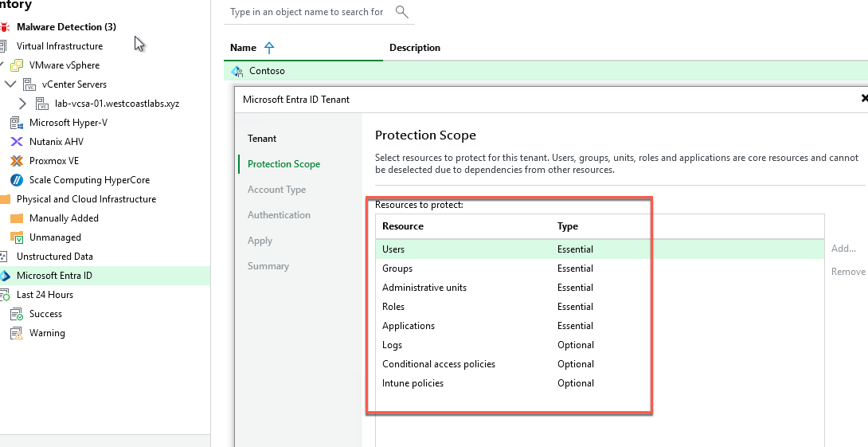Click the Scale Computing HyperCore icon
This screenshot has width=868, height=447.
click(x=17, y=180)
